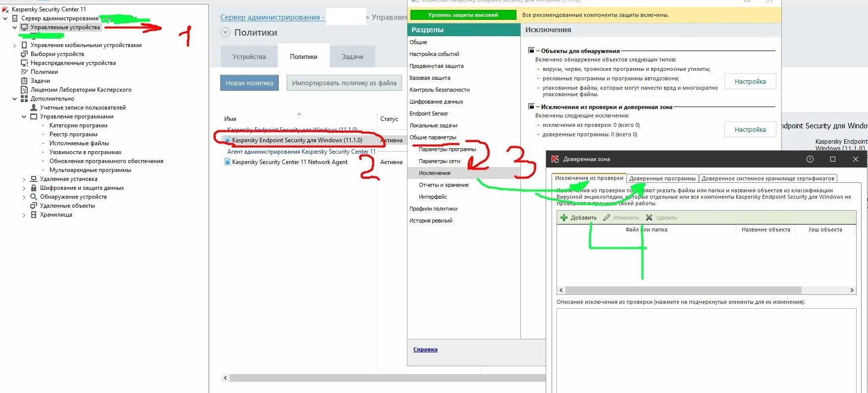This screenshot has height=393, width=868.
Task: Click the policy icon beside Kaspersky Endpoint Security (11.1.0)
Action: [228, 140]
